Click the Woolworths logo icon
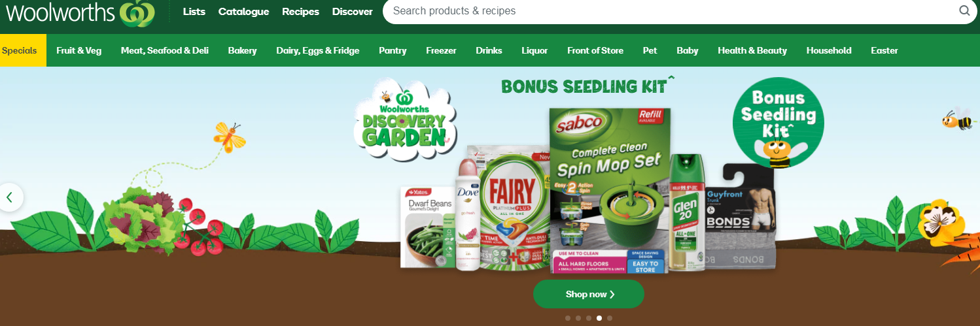Viewport: 980px width, 326px height. (x=137, y=12)
